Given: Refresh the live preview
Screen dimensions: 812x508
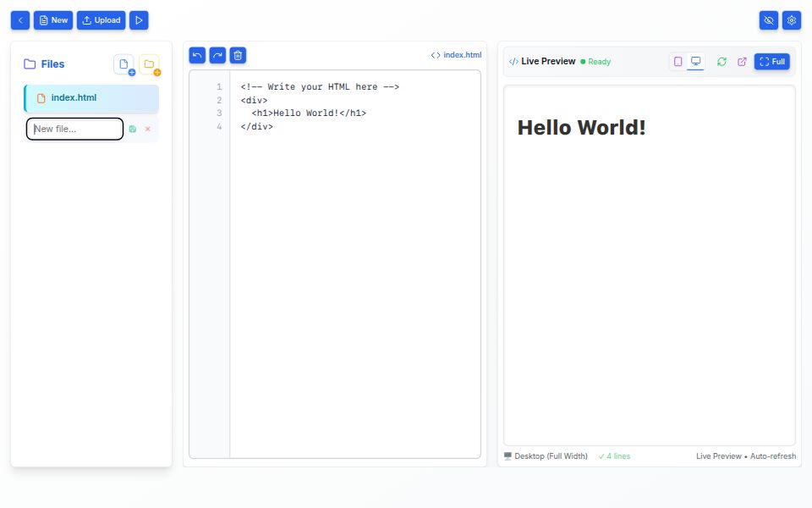Looking at the screenshot, I should (x=721, y=62).
